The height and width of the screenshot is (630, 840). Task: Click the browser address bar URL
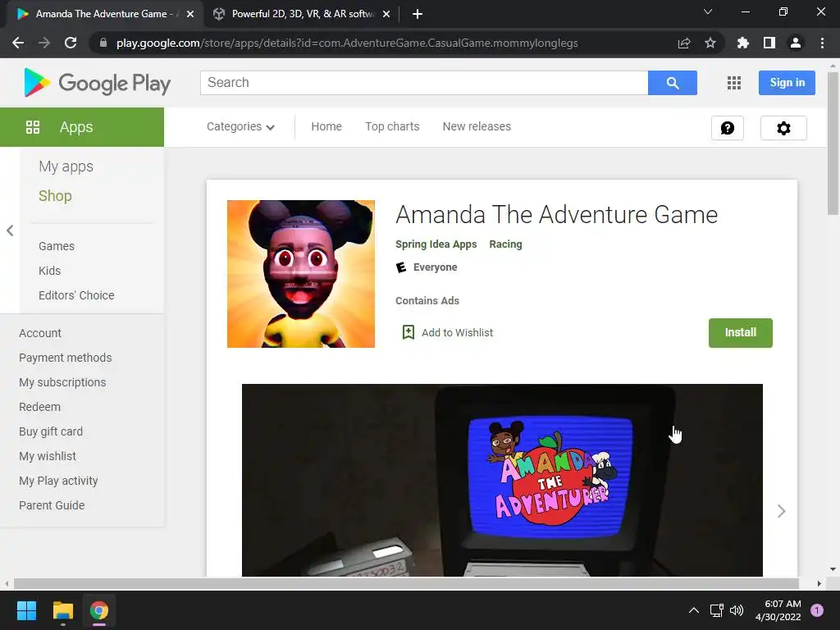tap(347, 43)
